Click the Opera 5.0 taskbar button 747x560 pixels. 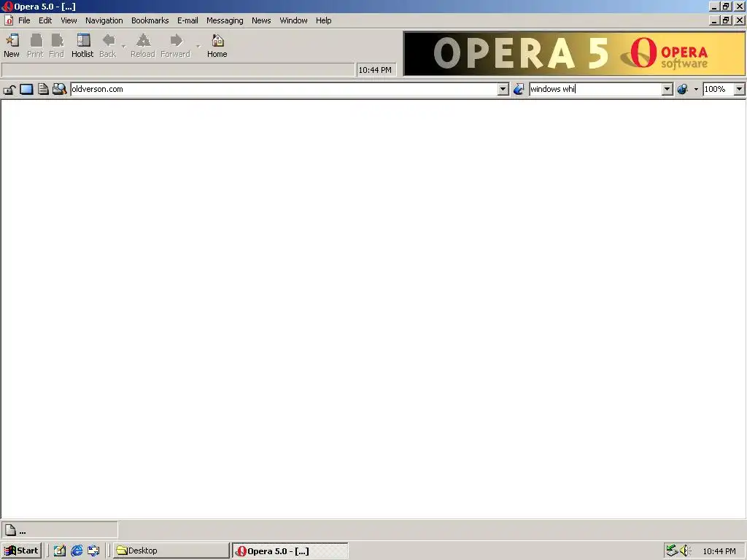pyautogui.click(x=290, y=551)
